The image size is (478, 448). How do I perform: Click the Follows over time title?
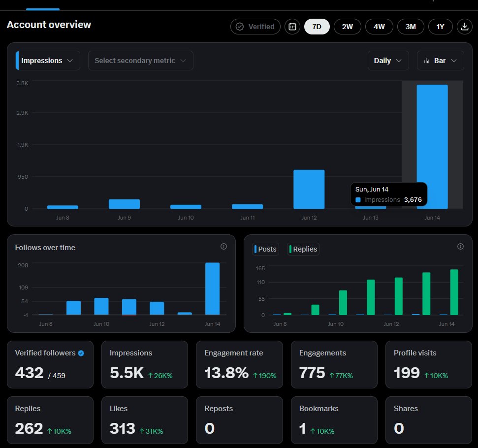coord(45,248)
